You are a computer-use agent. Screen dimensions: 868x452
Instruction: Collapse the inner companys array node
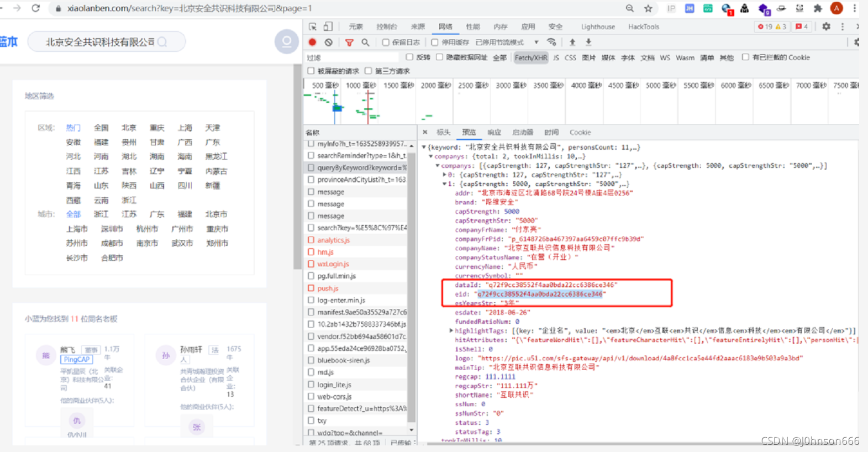click(438, 166)
